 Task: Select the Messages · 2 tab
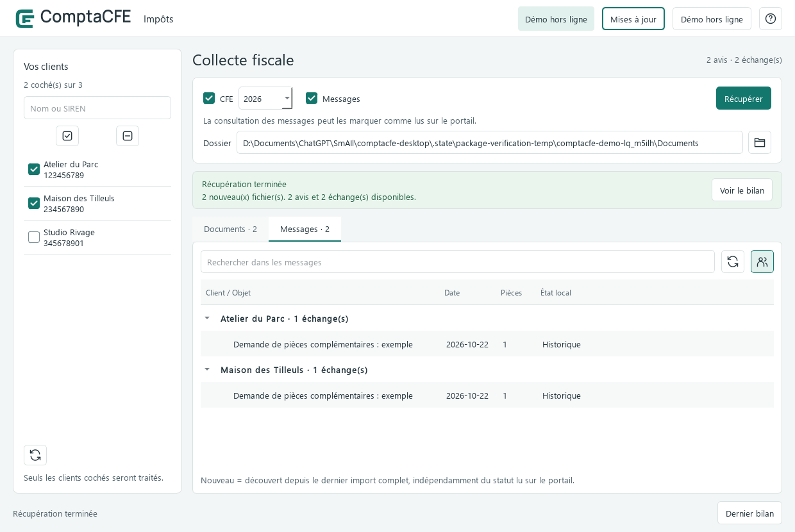[x=305, y=229]
